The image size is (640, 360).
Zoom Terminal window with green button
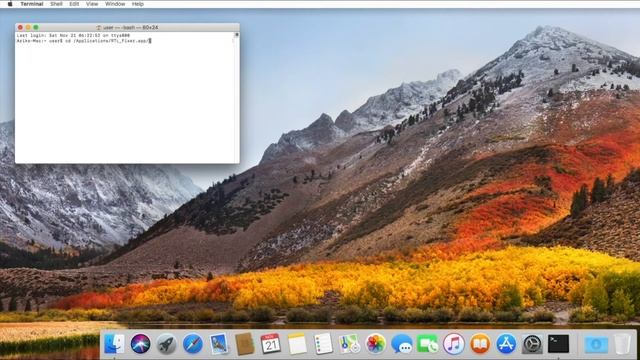[x=36, y=27]
